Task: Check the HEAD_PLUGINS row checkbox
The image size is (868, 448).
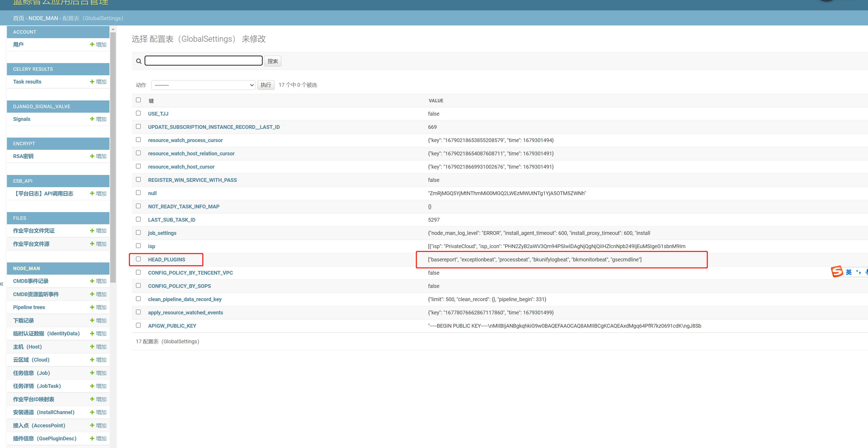Action: point(138,259)
